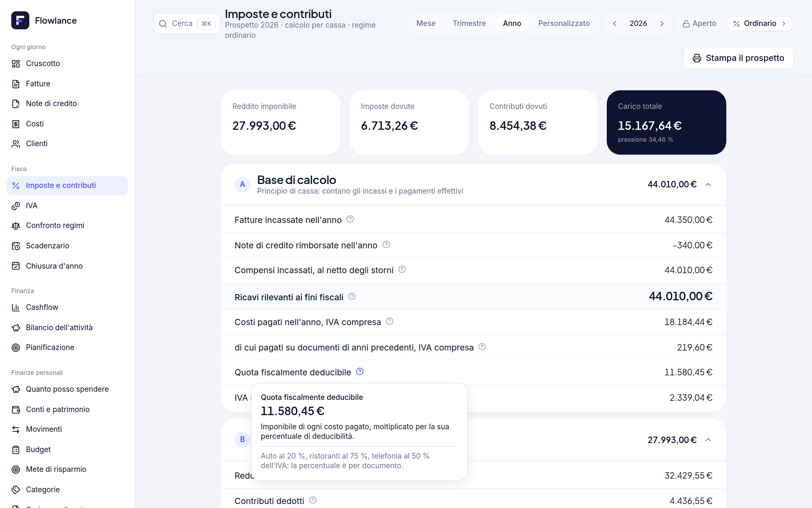Image resolution: width=812 pixels, height=508 pixels.
Task: Open Imposte dovute summary card
Action: (x=409, y=122)
